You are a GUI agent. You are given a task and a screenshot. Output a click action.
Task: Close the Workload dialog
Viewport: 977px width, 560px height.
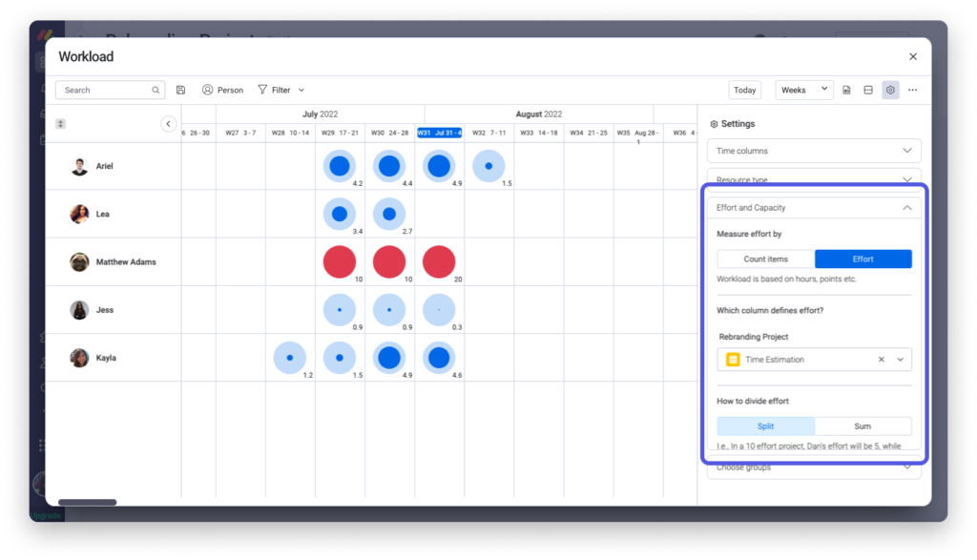(x=913, y=56)
